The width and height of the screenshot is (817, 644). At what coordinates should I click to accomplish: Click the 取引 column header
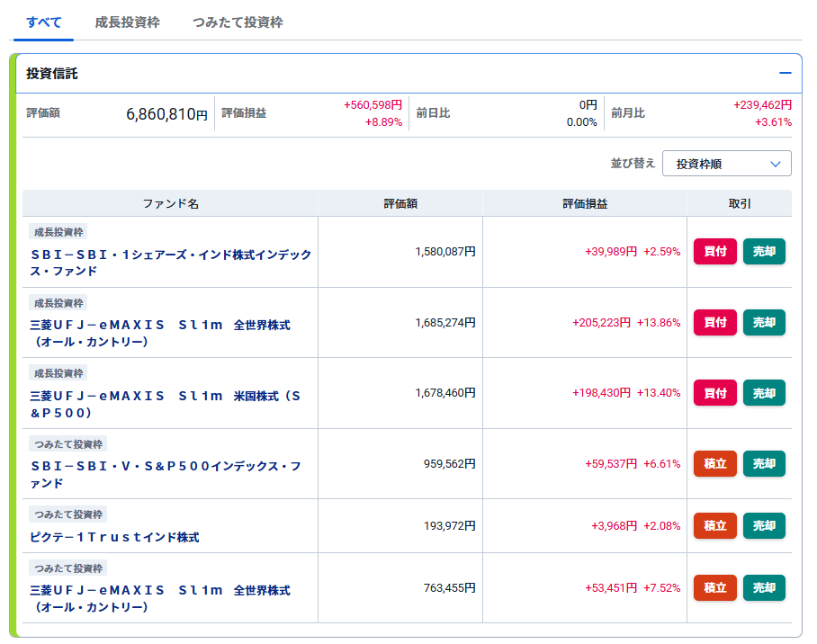tap(740, 203)
